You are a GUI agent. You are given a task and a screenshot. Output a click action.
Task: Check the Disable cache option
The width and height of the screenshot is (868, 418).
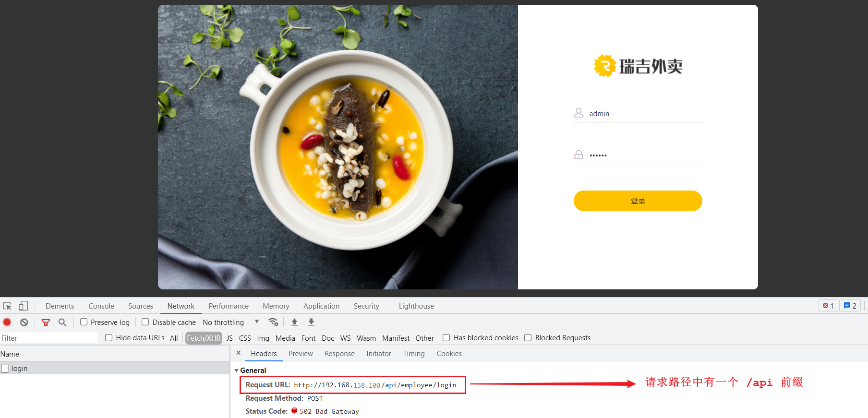point(145,322)
